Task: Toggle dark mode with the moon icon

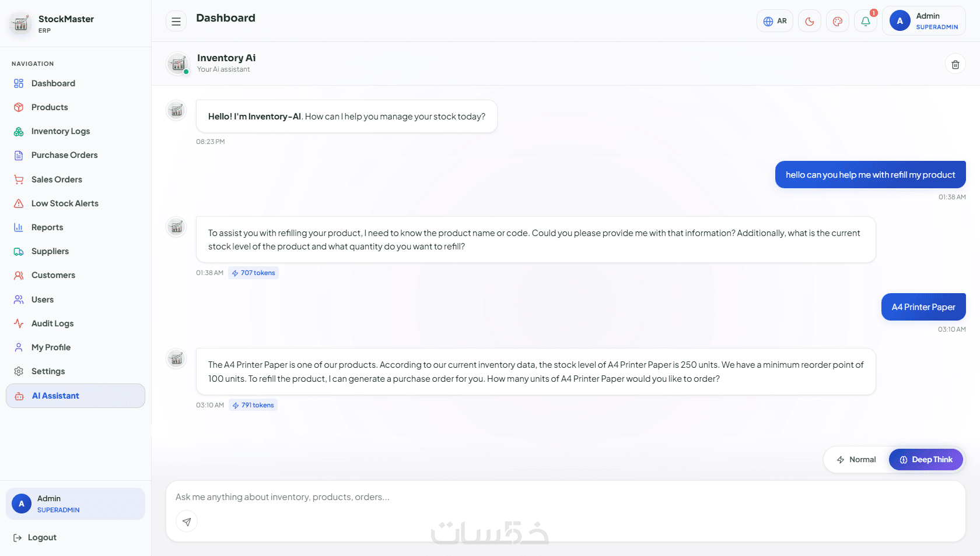Action: coord(810,22)
